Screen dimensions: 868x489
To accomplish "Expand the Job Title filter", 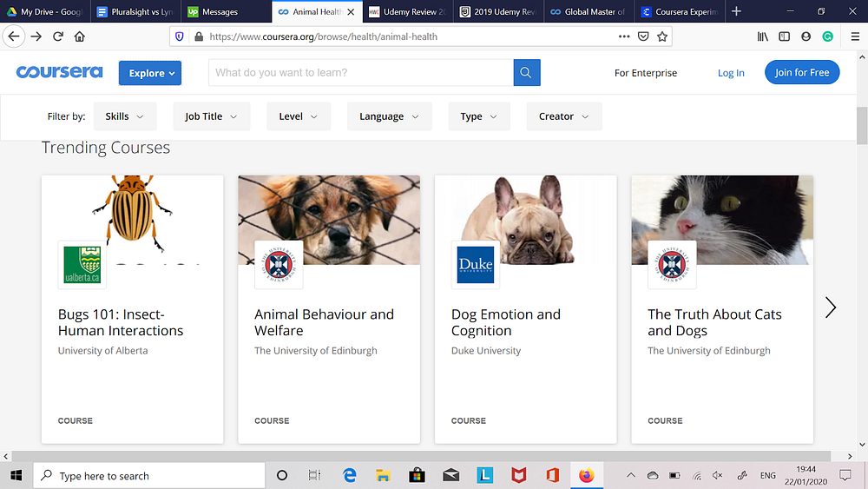I will [212, 116].
